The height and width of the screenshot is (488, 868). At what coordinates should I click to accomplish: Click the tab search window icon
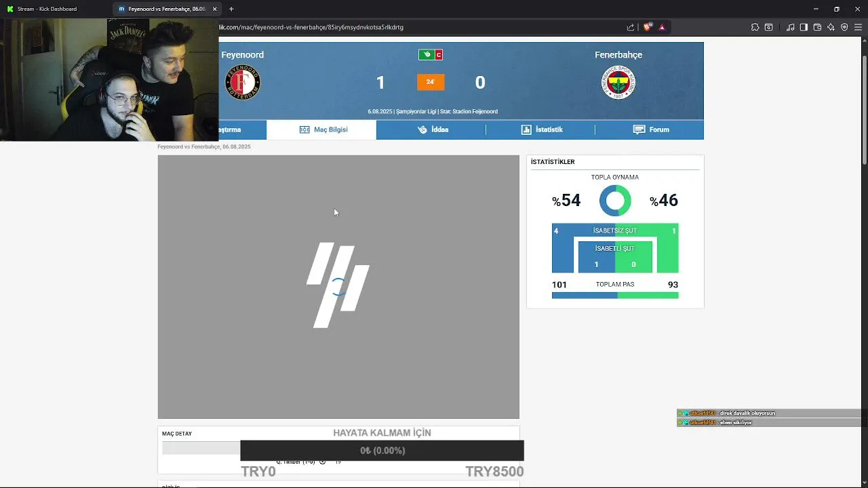pyautogui.click(x=768, y=27)
